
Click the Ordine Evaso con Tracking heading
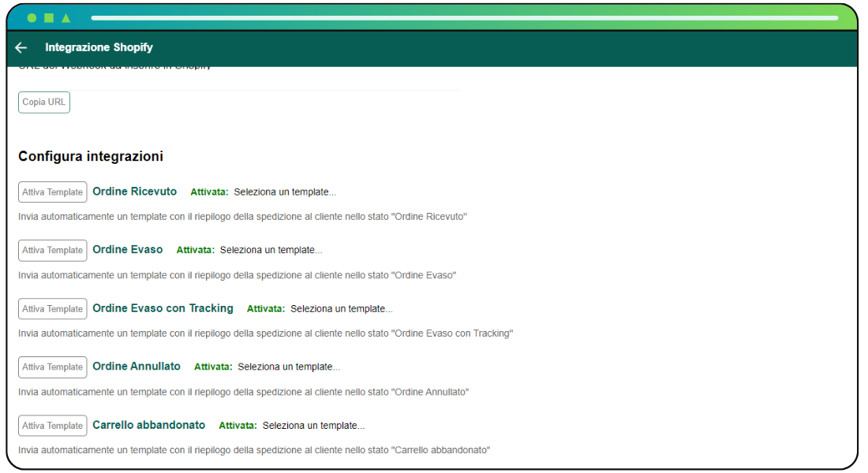163,308
